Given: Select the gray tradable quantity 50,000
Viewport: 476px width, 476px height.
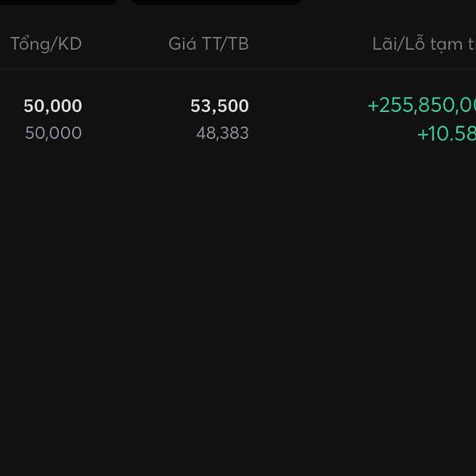Looking at the screenshot, I should [53, 133].
